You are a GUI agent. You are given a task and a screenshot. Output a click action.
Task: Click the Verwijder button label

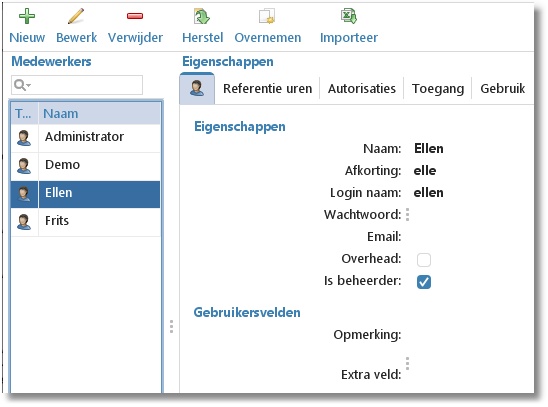tap(135, 38)
